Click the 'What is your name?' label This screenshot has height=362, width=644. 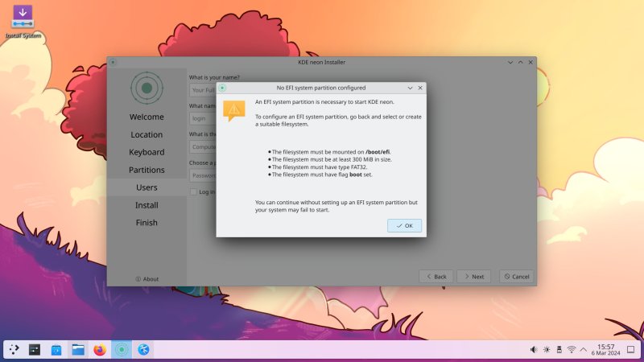(x=214, y=77)
